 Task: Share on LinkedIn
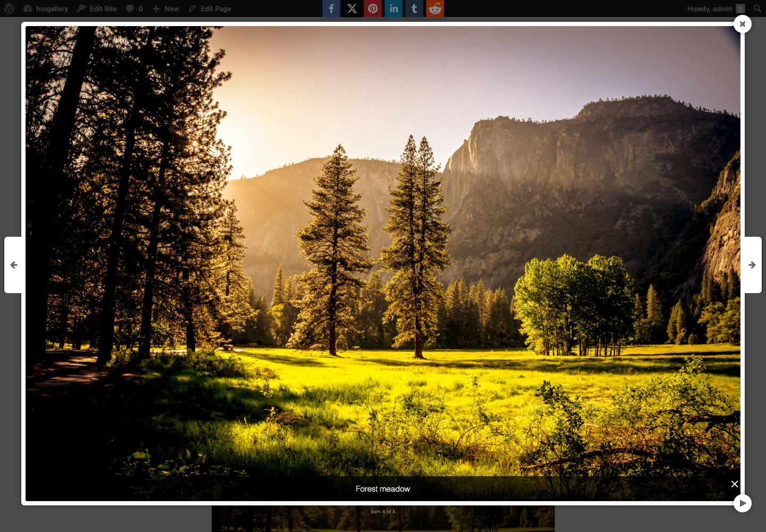(x=394, y=9)
